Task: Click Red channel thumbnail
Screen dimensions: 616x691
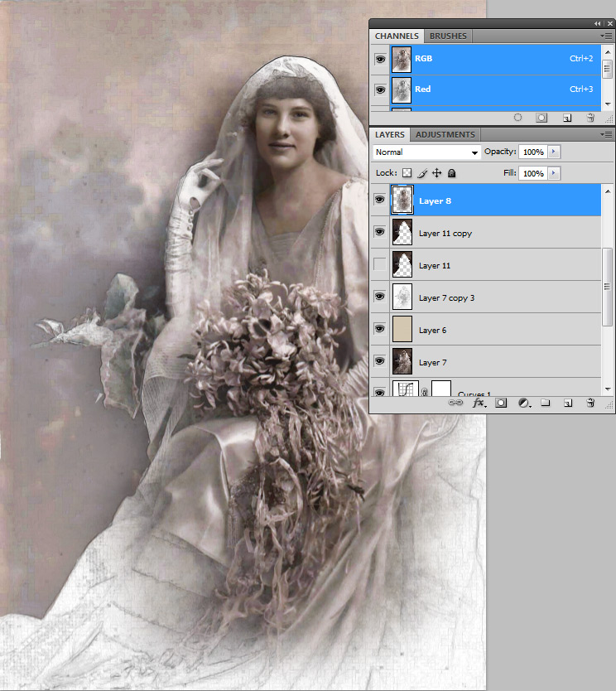Action: pyautogui.click(x=402, y=90)
